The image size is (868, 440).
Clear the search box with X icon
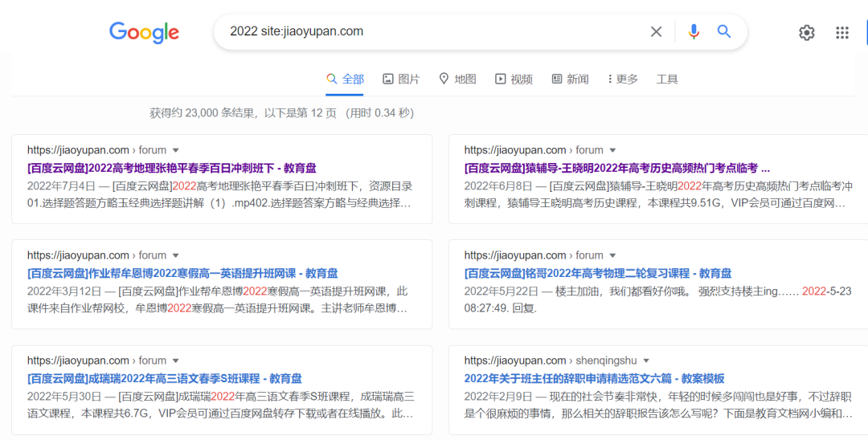[656, 32]
